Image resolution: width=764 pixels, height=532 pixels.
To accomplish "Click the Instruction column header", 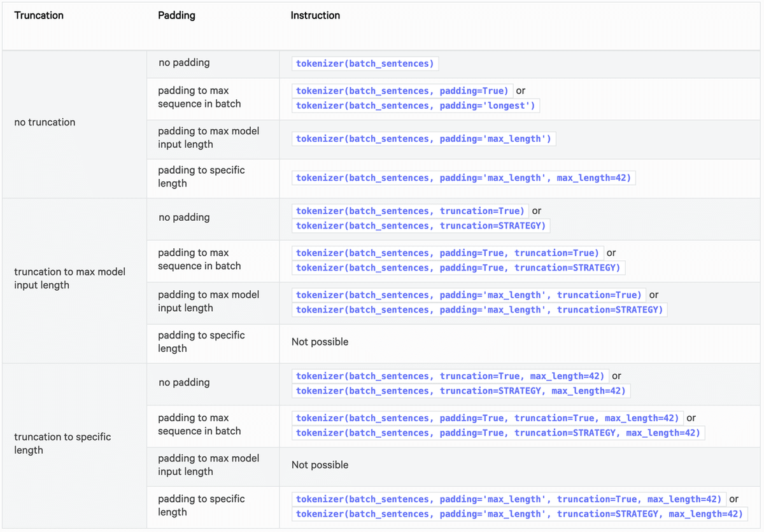I will pos(315,15).
